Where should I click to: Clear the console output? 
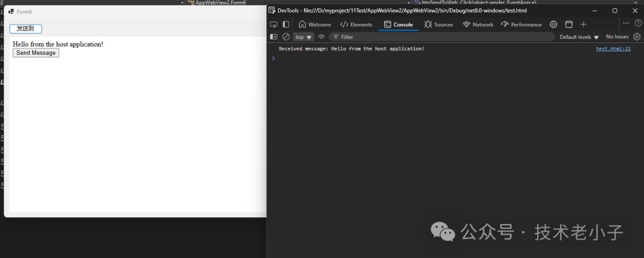point(286,37)
